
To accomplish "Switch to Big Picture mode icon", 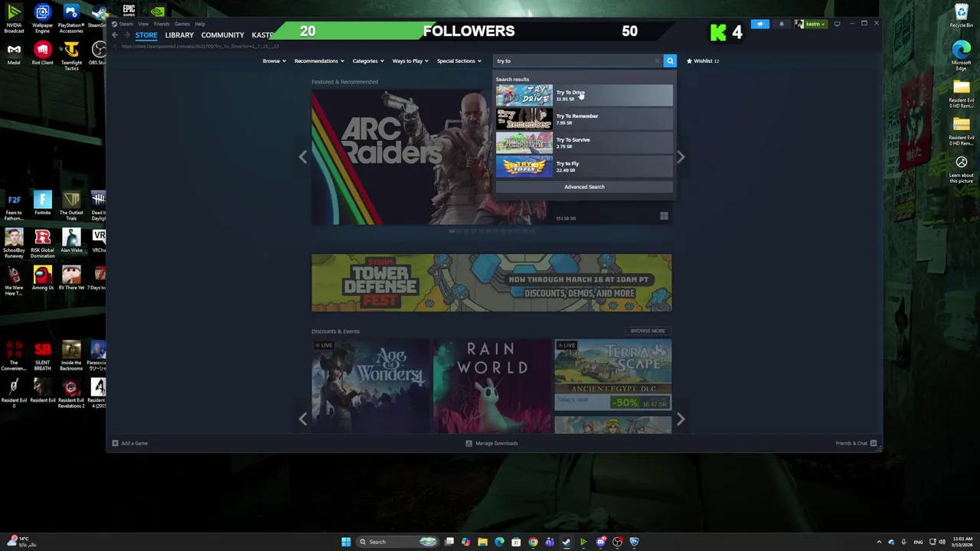I will click(x=837, y=24).
